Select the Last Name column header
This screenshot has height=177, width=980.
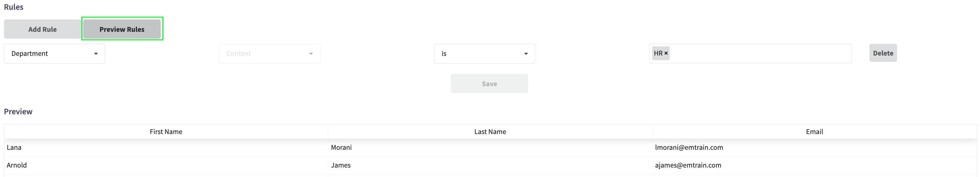click(490, 131)
